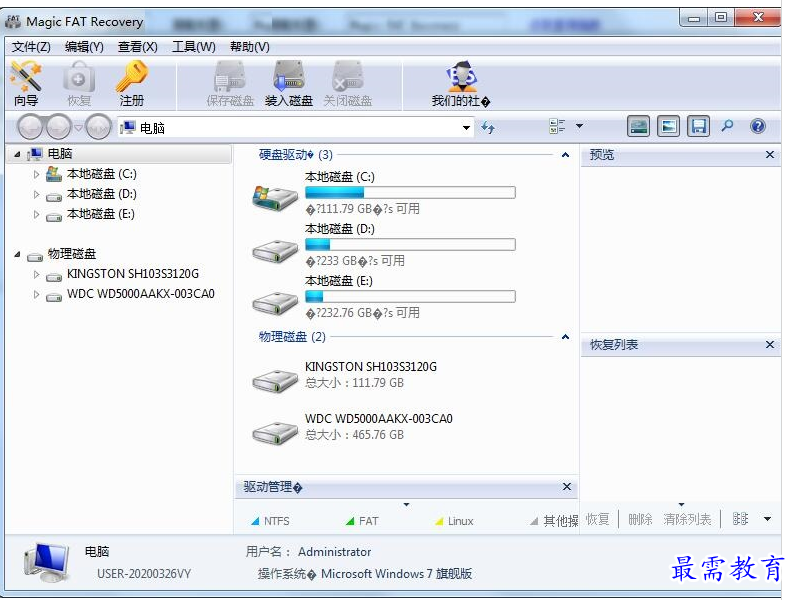Click the 恢复 button in recovery list
Image resolution: width=793 pixels, height=600 pixels.
pyautogui.click(x=597, y=519)
